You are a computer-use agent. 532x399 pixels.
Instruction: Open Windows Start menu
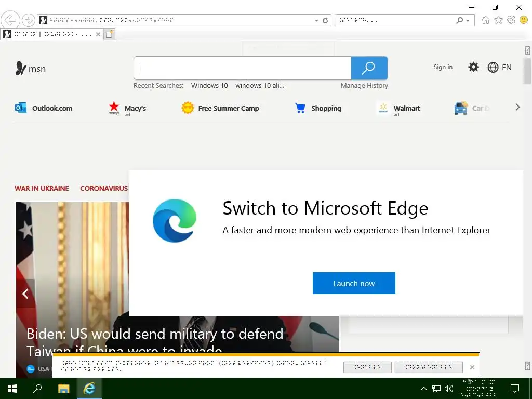12,389
